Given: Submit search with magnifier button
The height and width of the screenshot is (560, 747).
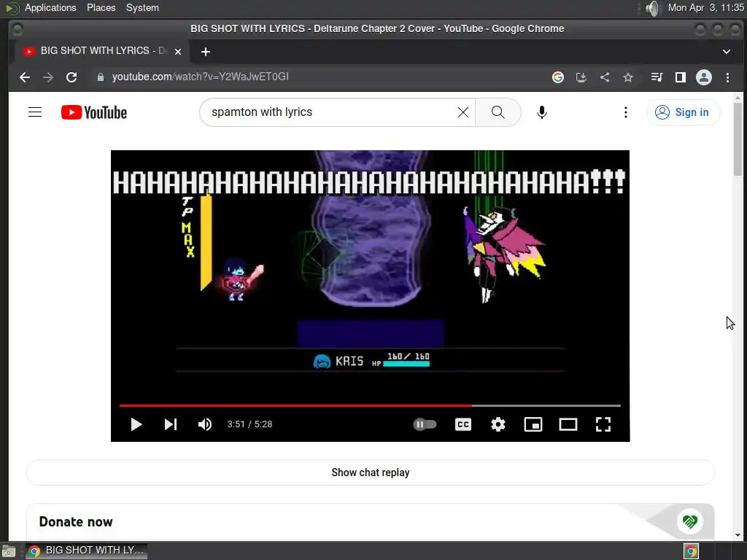Looking at the screenshot, I should coord(498,112).
